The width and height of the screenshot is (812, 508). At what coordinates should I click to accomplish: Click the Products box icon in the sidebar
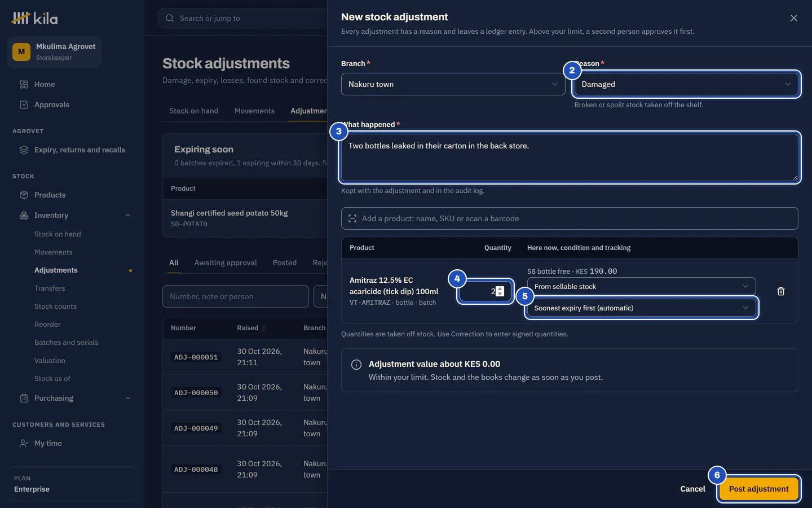point(24,195)
